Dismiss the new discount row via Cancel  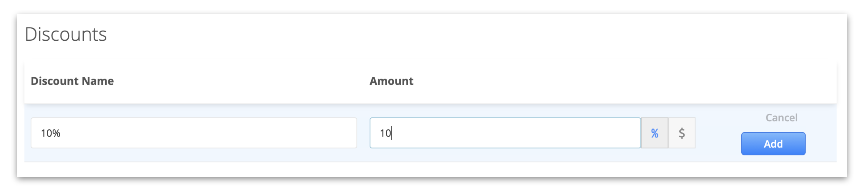coord(781,118)
